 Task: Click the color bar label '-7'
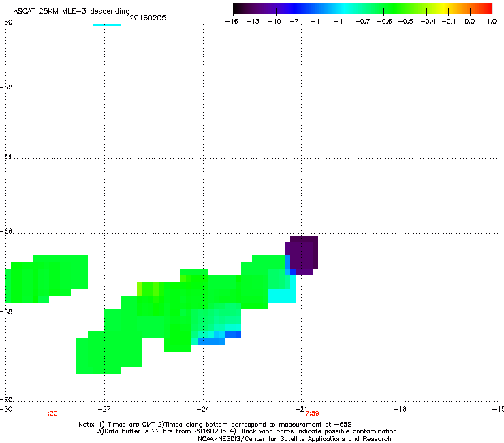294,22
